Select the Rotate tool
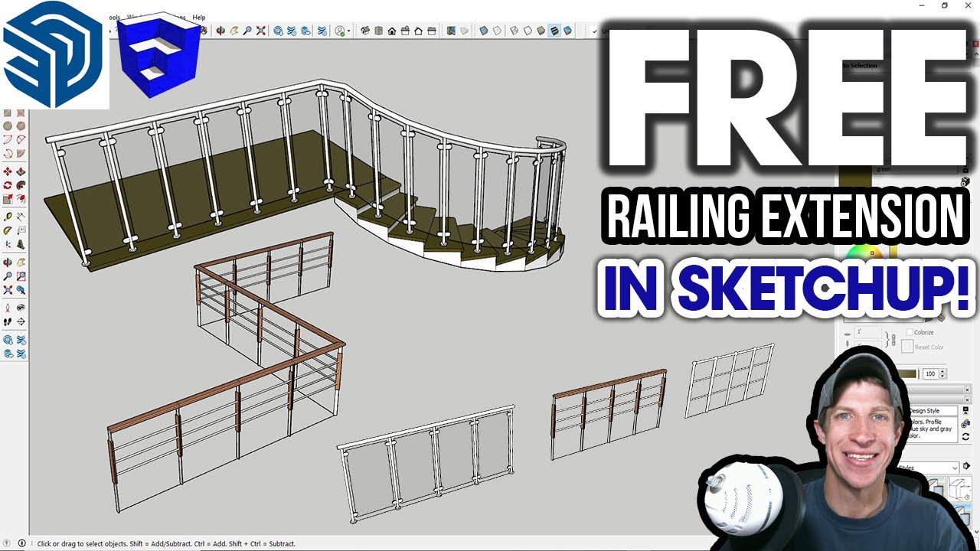 click(x=8, y=184)
